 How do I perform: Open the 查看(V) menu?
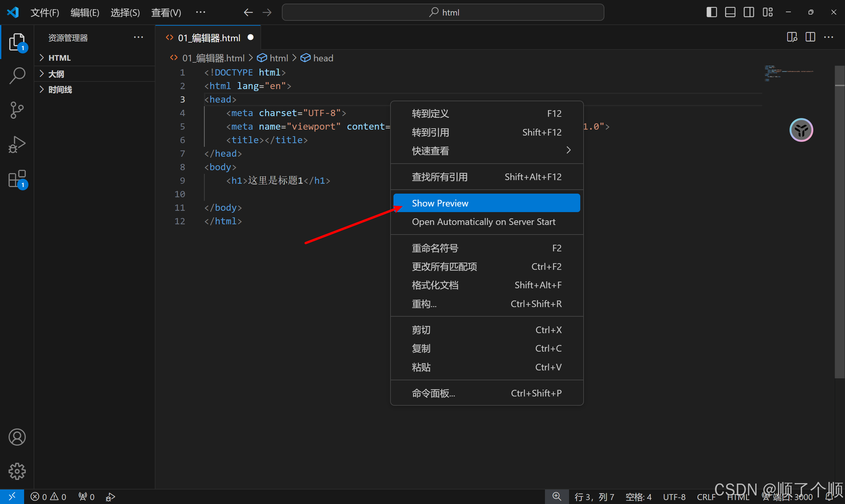pyautogui.click(x=166, y=13)
